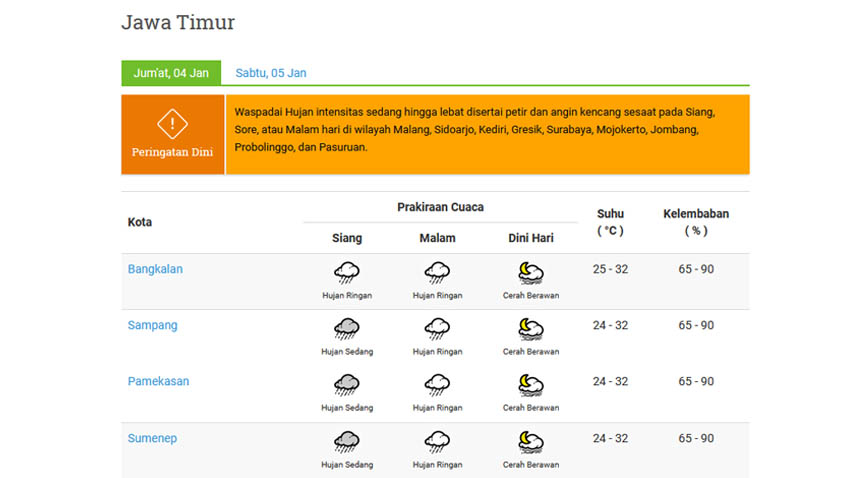Open the Sabtu, 05 Jan tab
Screen dimensions: 850x478
pyautogui.click(x=271, y=73)
